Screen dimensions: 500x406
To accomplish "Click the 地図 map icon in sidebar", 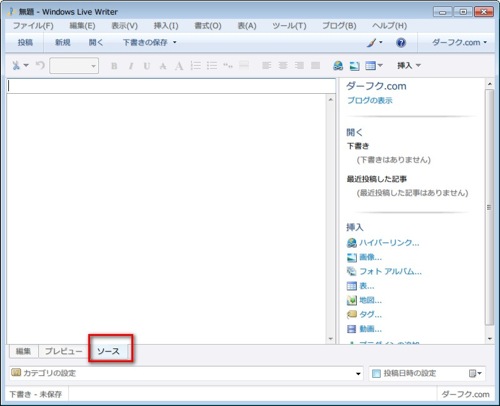I will [352, 300].
